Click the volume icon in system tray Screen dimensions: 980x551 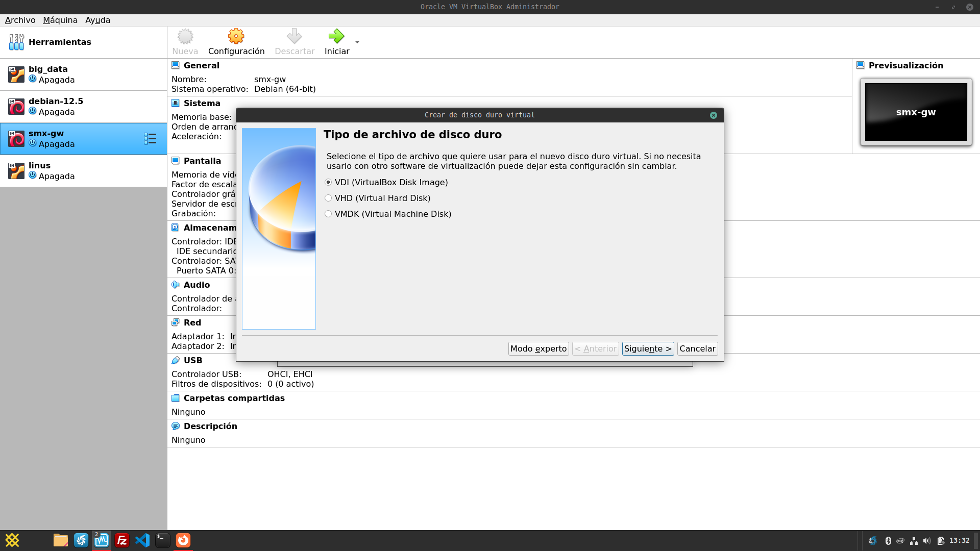927,541
